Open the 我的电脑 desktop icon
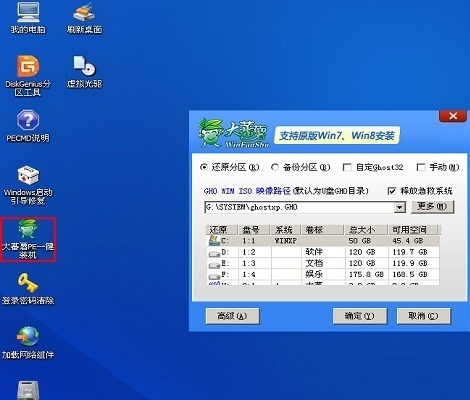Image resolution: width=470 pixels, height=400 pixels. click(28, 18)
